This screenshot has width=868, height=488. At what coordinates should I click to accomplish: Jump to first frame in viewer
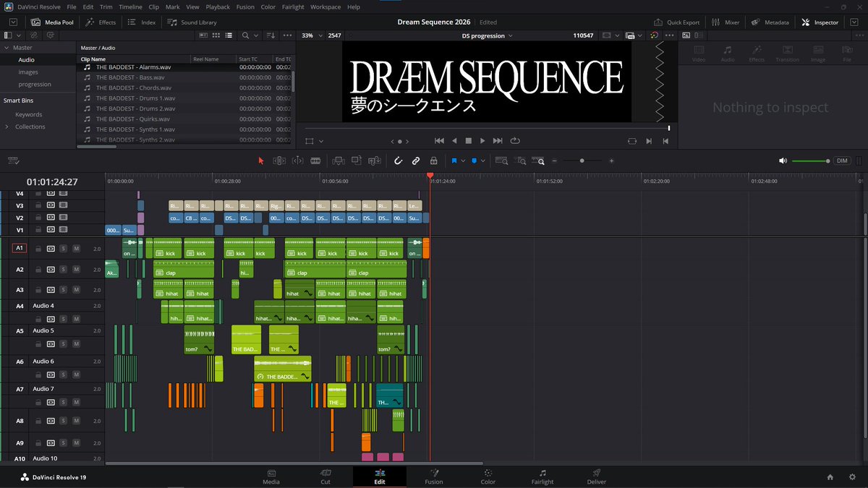point(439,141)
